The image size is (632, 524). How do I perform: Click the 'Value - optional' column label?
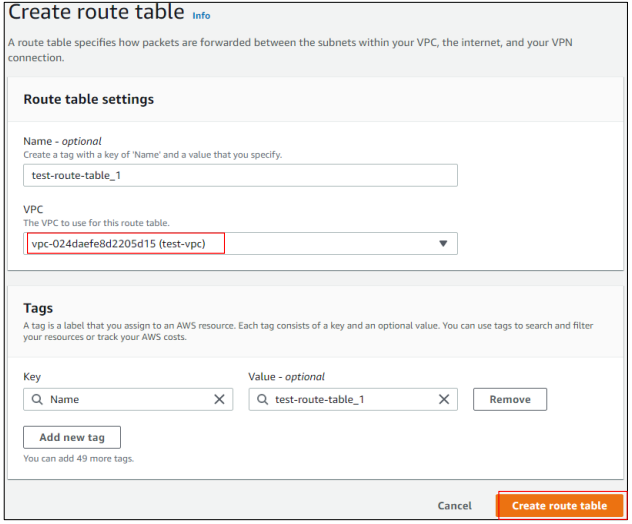[286, 376]
